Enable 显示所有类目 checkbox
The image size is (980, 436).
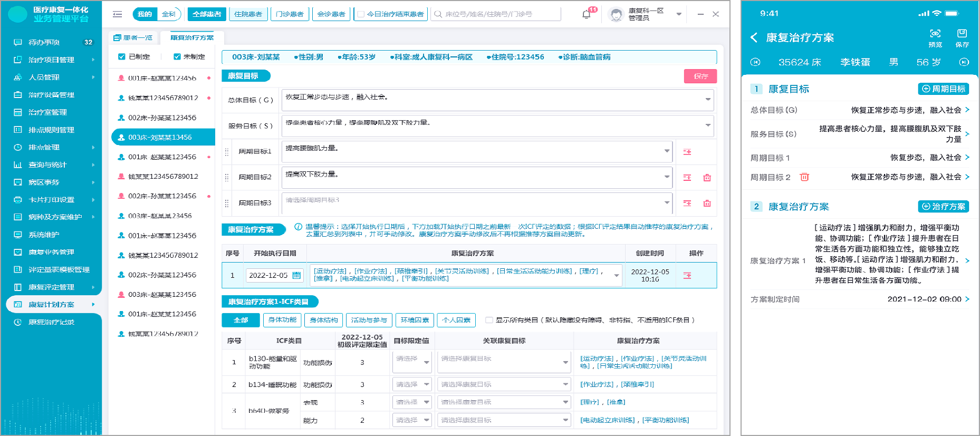pyautogui.click(x=489, y=320)
